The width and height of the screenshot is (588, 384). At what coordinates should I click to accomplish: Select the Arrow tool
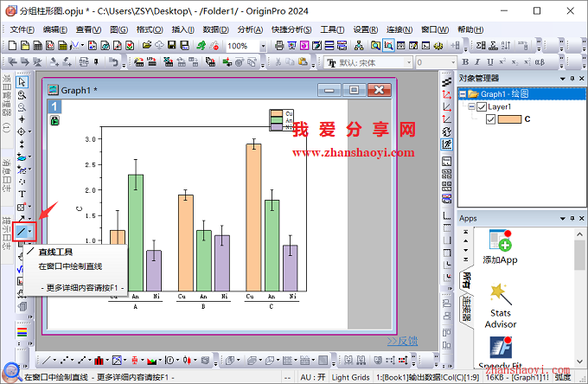click(22, 219)
